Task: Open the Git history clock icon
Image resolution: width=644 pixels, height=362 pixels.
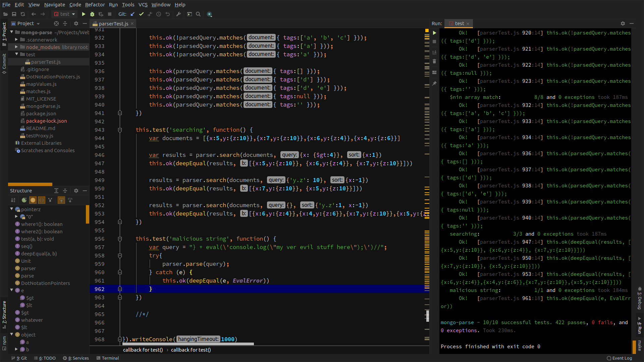Action: (x=159, y=14)
